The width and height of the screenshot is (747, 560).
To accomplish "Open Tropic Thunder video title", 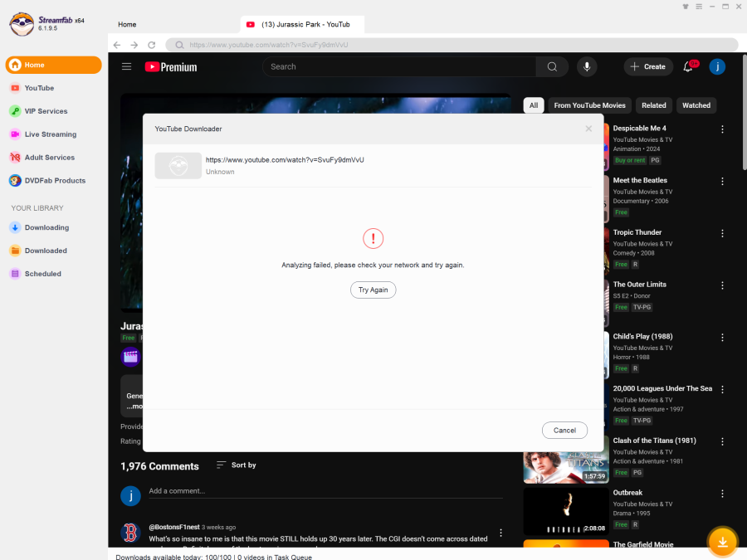I will coord(637,232).
